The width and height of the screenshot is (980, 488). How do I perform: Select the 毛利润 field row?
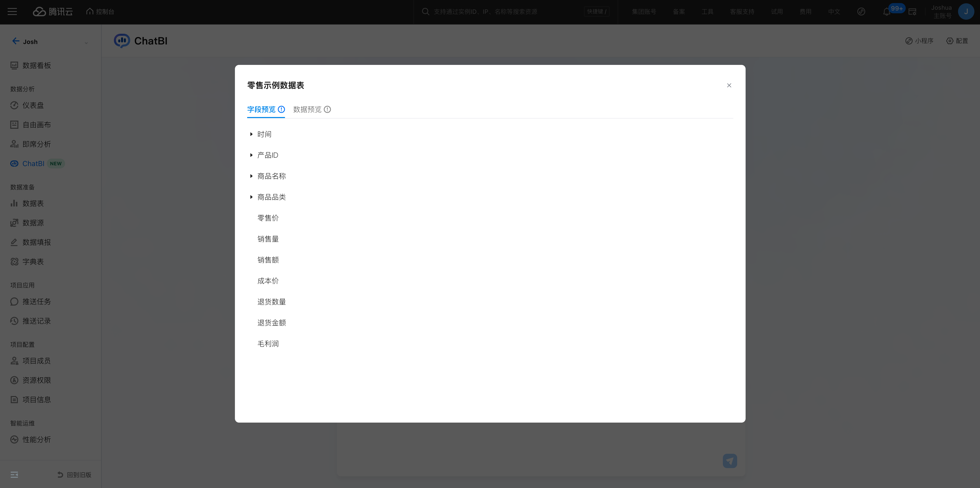(x=268, y=344)
